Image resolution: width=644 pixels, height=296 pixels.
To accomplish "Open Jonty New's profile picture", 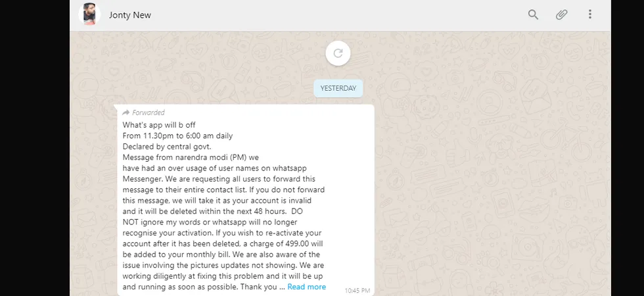I will coord(89,14).
